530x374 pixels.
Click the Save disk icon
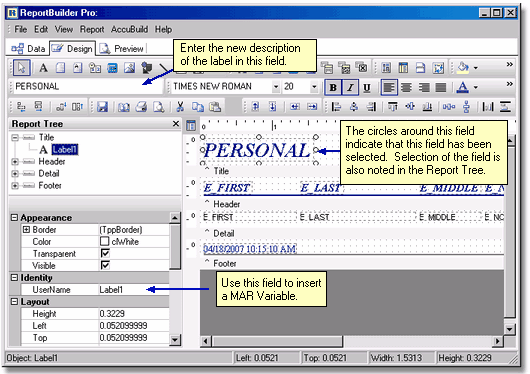[102, 107]
